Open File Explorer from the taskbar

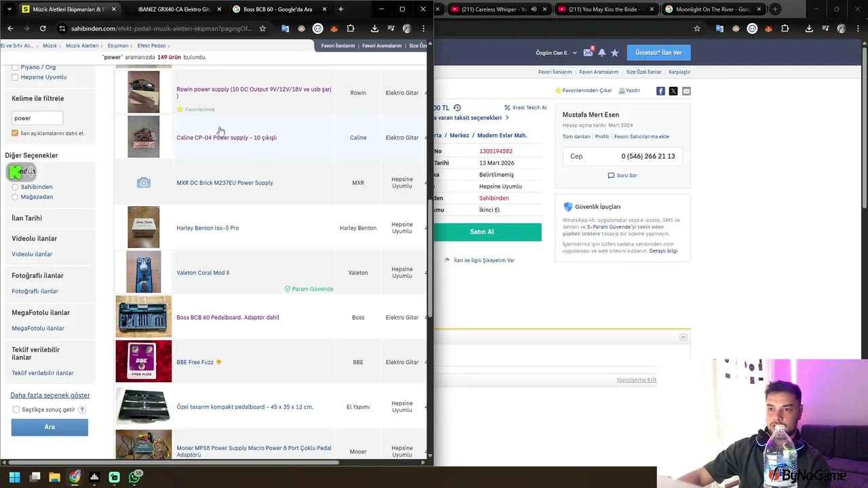[x=54, y=477]
